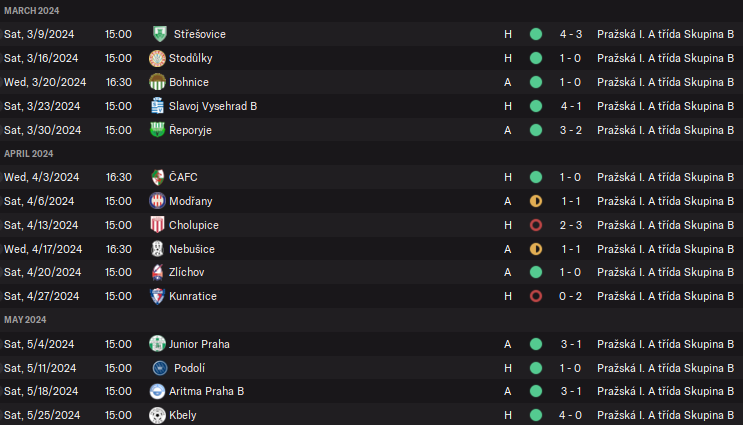743x425 pixels.
Task: Click the Slavoj Vysehrad B crest
Action: click(158, 106)
